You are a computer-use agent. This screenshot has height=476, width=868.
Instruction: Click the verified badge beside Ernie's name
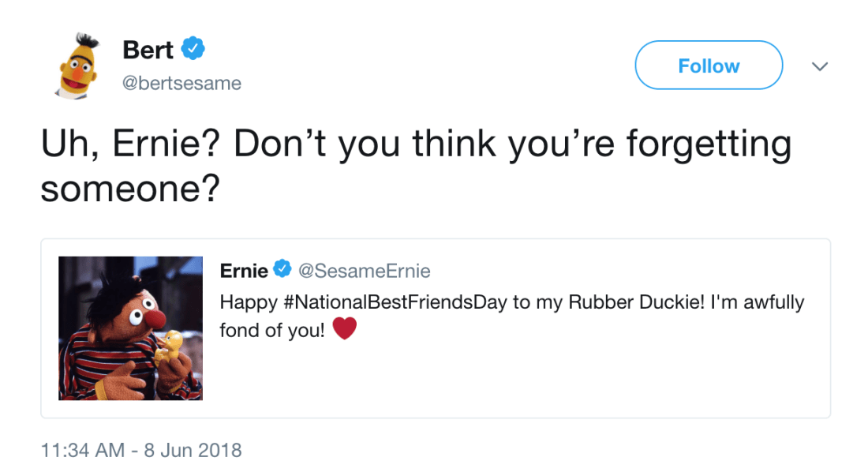pyautogui.click(x=282, y=271)
